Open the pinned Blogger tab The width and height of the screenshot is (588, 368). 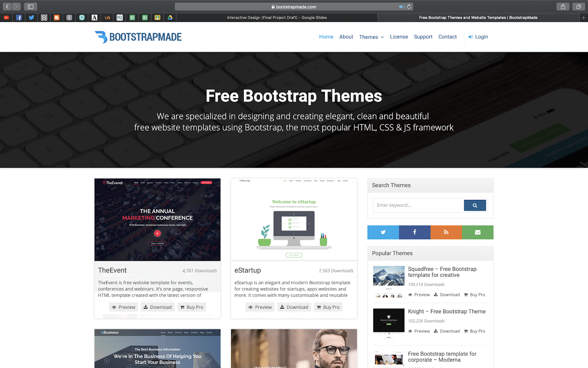coord(57,17)
